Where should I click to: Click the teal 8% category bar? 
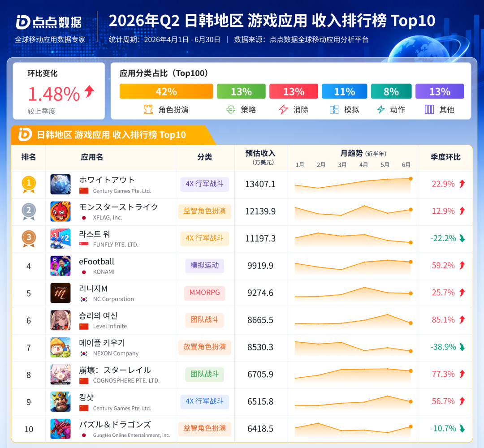tap(391, 91)
